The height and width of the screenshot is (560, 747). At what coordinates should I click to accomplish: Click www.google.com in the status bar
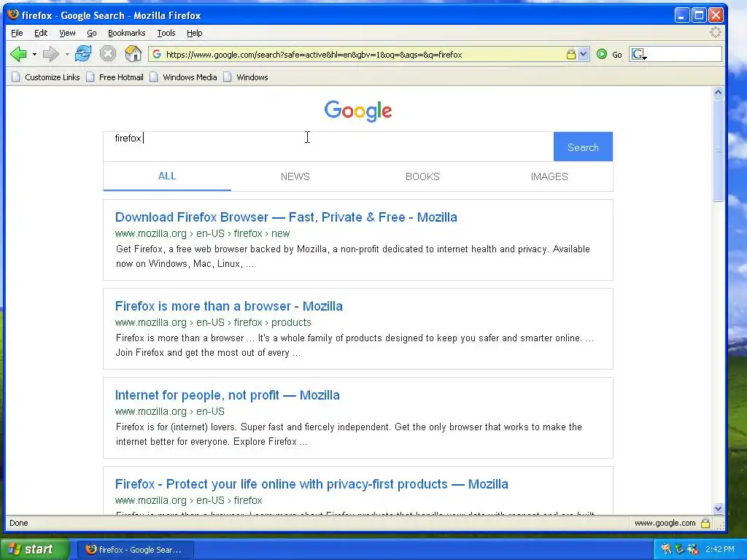coord(665,523)
